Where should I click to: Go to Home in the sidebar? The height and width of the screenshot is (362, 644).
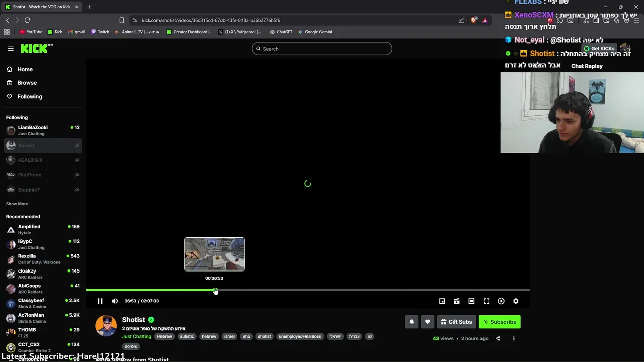(25, 69)
